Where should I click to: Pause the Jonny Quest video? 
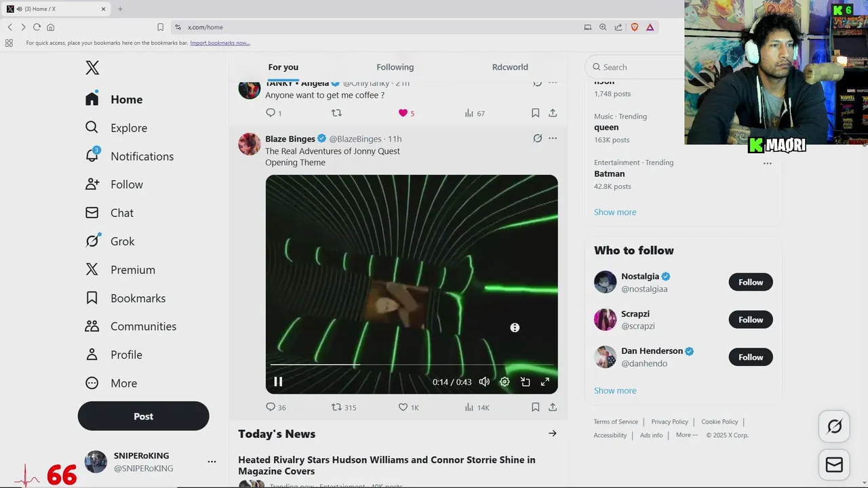[x=278, y=382]
